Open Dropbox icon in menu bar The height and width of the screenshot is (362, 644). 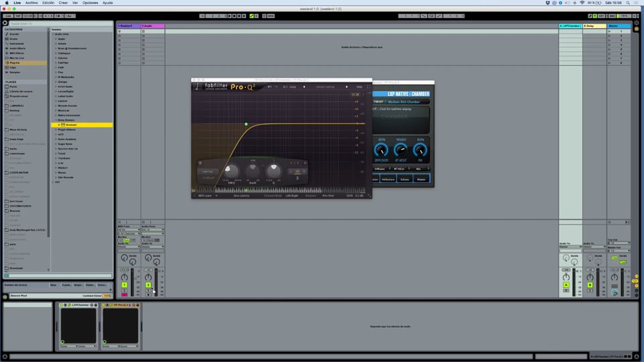(547, 3)
